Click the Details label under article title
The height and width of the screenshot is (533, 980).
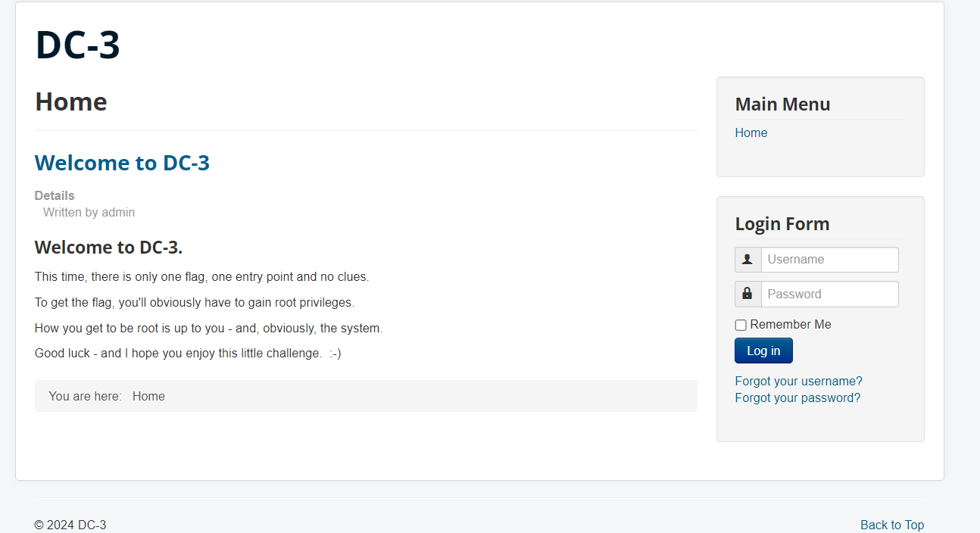(x=55, y=195)
